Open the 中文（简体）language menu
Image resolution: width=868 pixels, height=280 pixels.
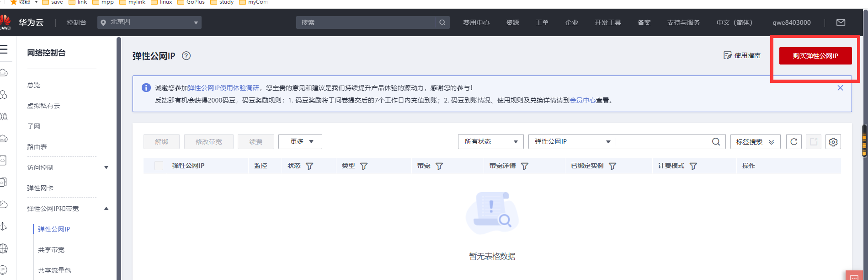734,22
